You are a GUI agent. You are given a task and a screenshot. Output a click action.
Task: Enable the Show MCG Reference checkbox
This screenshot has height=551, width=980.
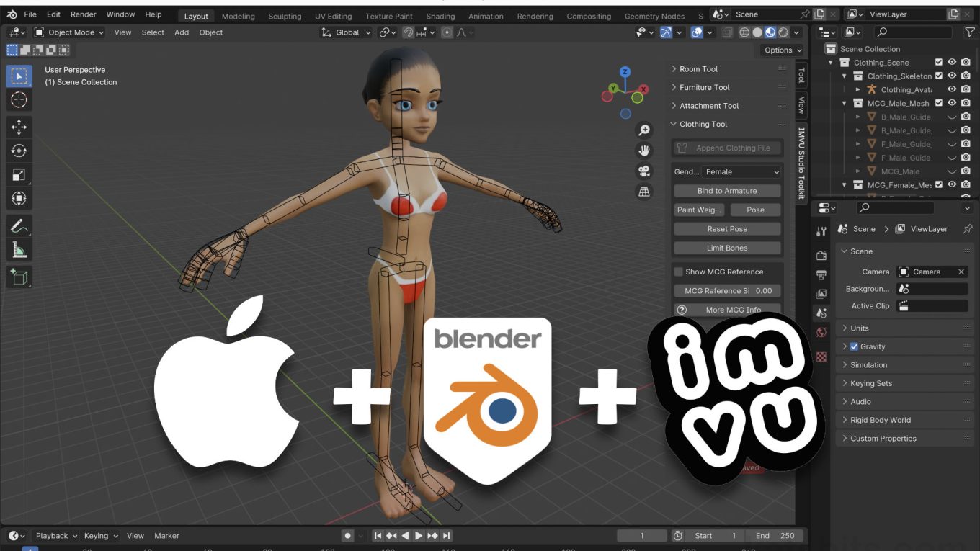click(x=678, y=272)
